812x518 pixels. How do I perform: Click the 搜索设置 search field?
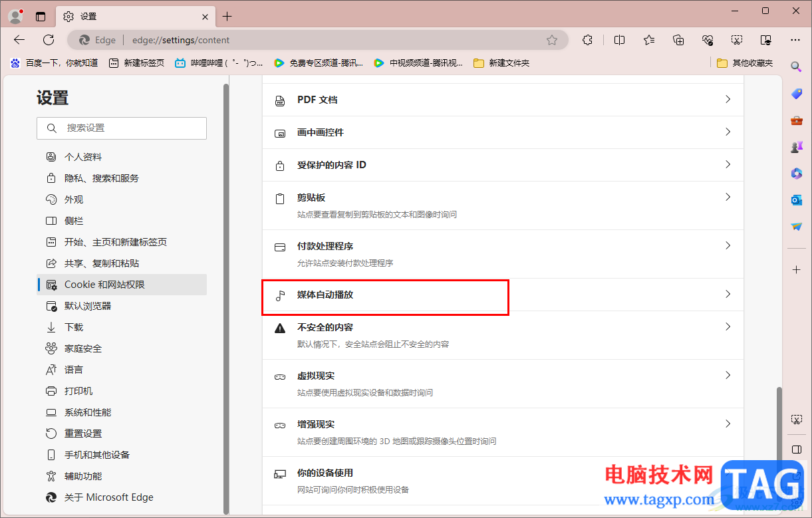[x=122, y=128]
